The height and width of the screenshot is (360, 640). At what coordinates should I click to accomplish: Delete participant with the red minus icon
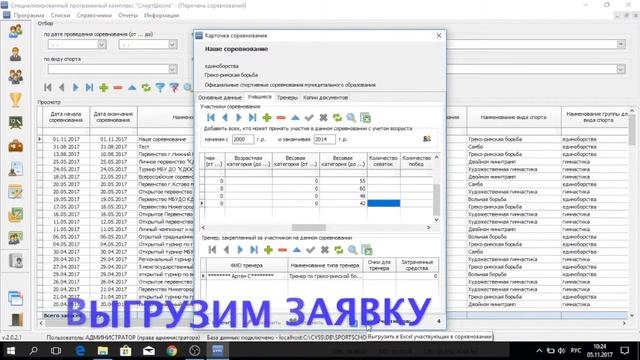point(281,118)
